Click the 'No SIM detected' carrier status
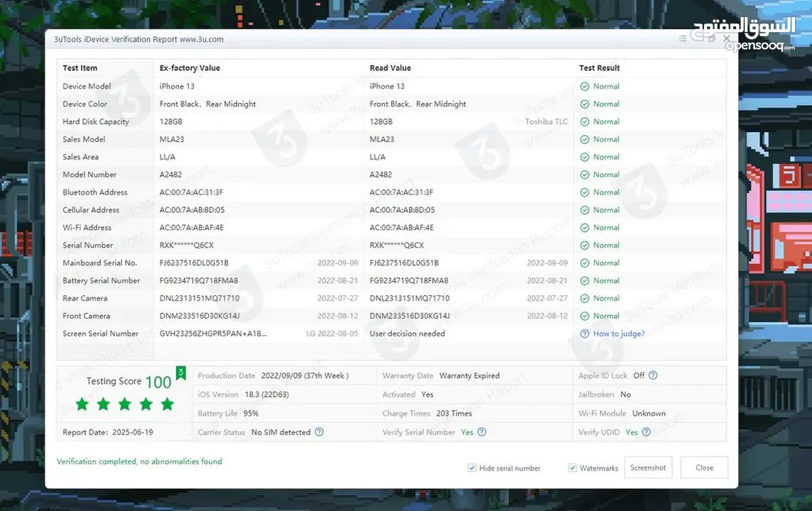The height and width of the screenshot is (511, 812). (280, 432)
